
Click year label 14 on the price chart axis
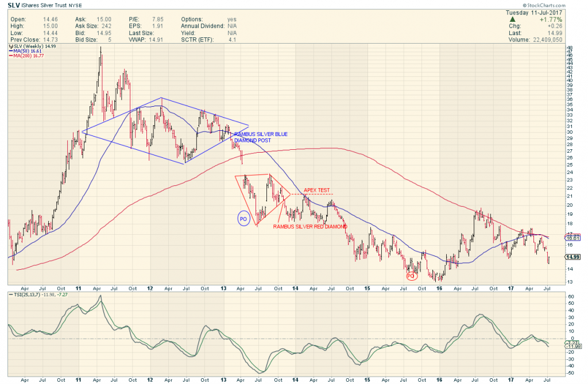(x=296, y=288)
